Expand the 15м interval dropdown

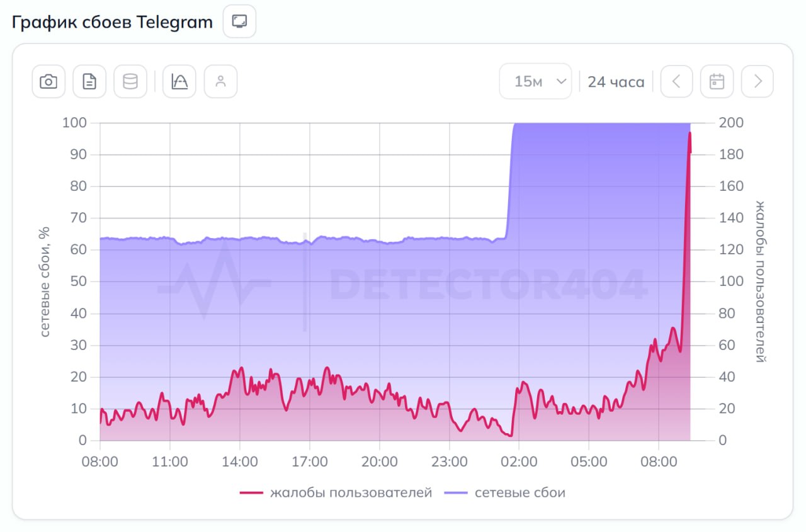click(x=535, y=82)
